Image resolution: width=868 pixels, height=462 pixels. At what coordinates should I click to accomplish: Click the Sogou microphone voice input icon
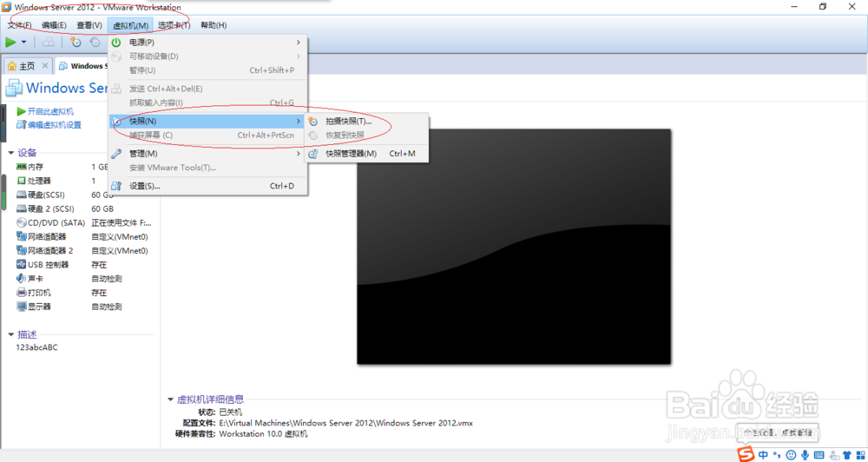805,455
